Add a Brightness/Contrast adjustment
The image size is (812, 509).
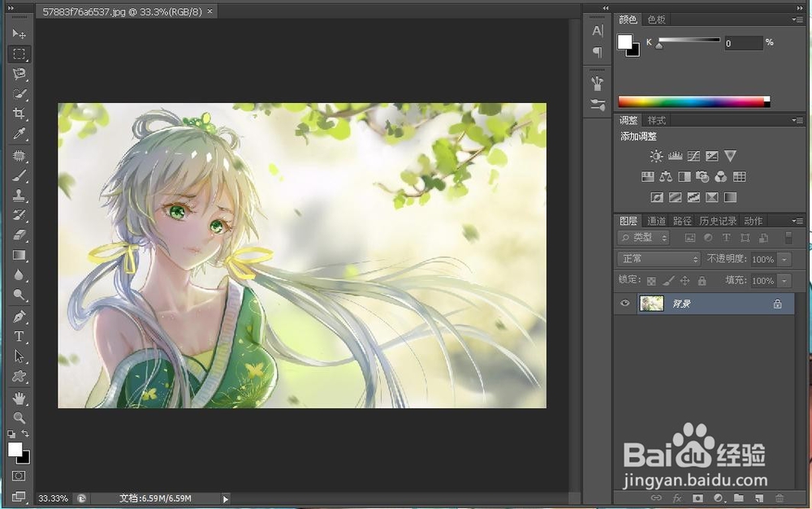click(x=656, y=156)
